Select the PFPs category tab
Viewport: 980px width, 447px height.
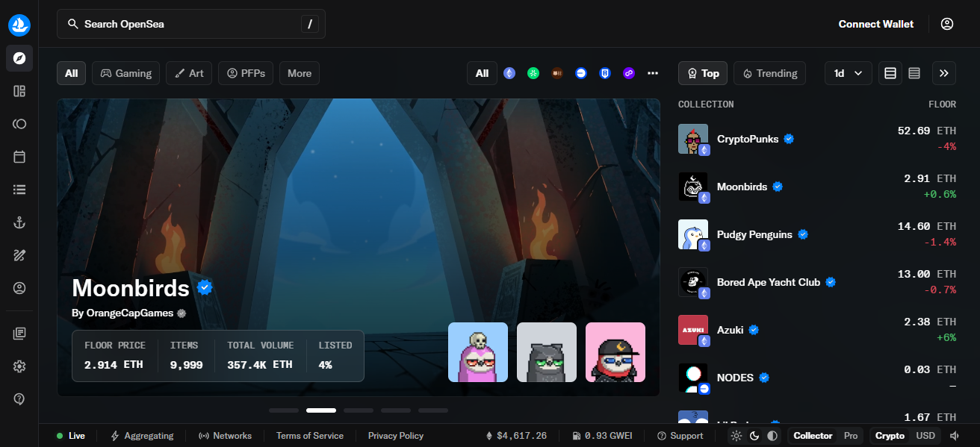click(246, 73)
